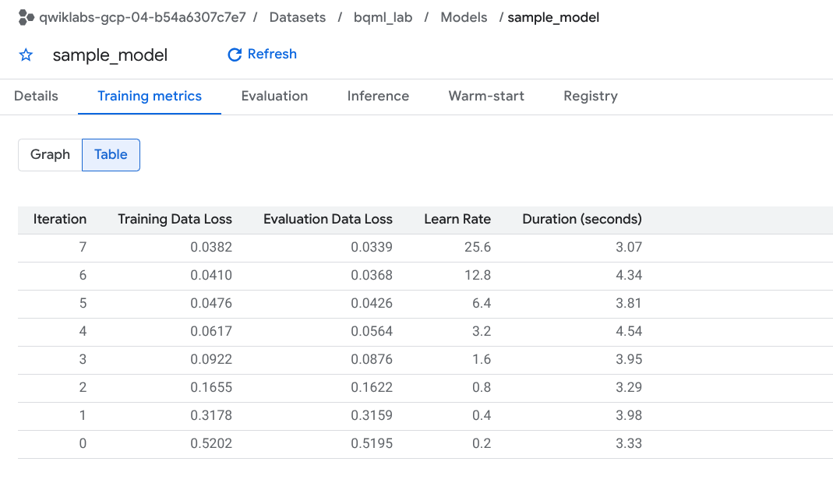Select the Table view toggle

pos(111,155)
